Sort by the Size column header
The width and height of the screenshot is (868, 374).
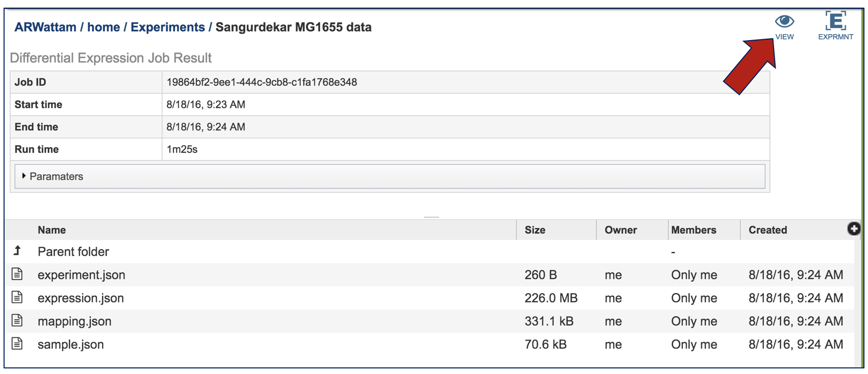pyautogui.click(x=535, y=230)
